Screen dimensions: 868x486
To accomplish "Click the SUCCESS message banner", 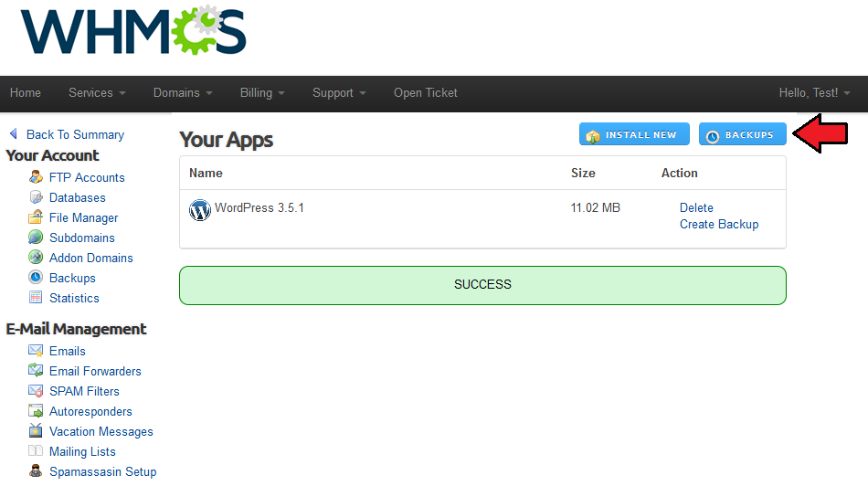I will pyautogui.click(x=482, y=285).
